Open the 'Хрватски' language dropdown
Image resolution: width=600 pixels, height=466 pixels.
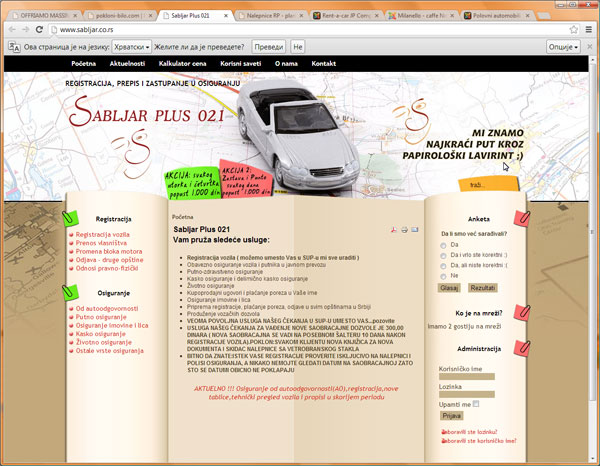coord(130,47)
